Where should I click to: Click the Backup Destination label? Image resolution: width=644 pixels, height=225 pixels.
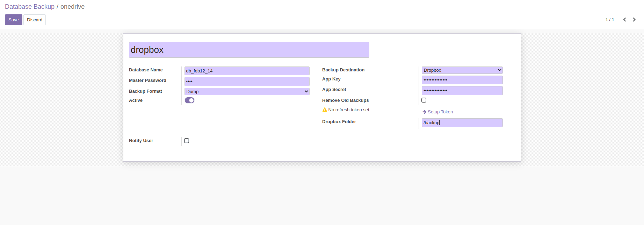(343, 70)
